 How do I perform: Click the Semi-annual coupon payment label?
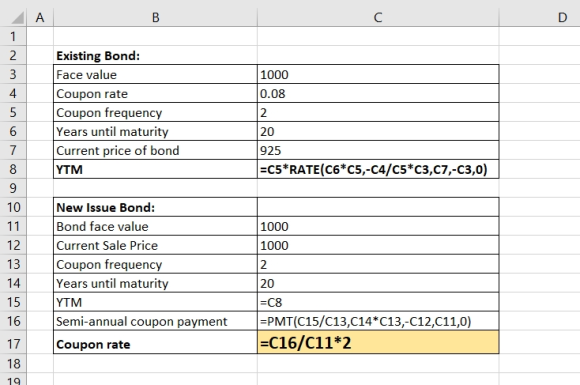pyautogui.click(x=141, y=321)
